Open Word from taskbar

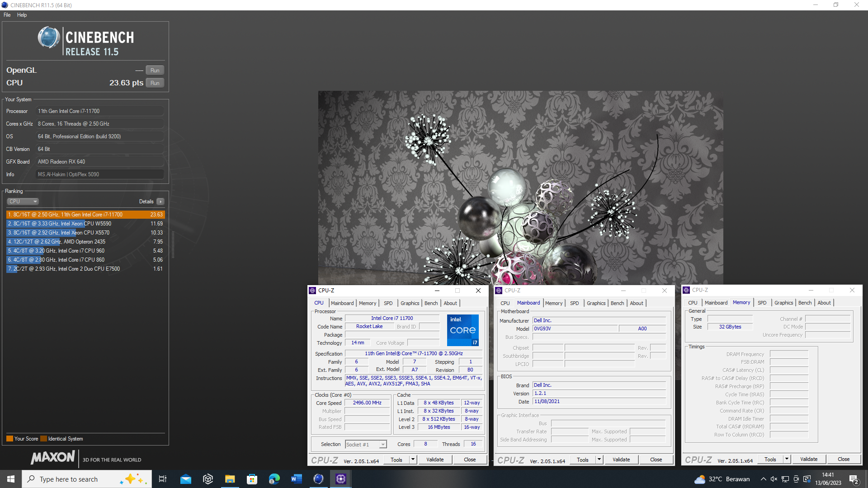point(297,479)
